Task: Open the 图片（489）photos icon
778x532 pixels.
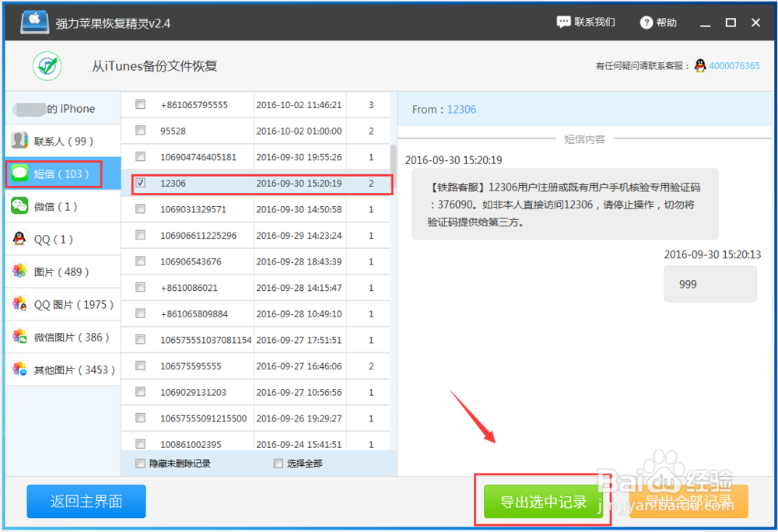Action: point(19,271)
